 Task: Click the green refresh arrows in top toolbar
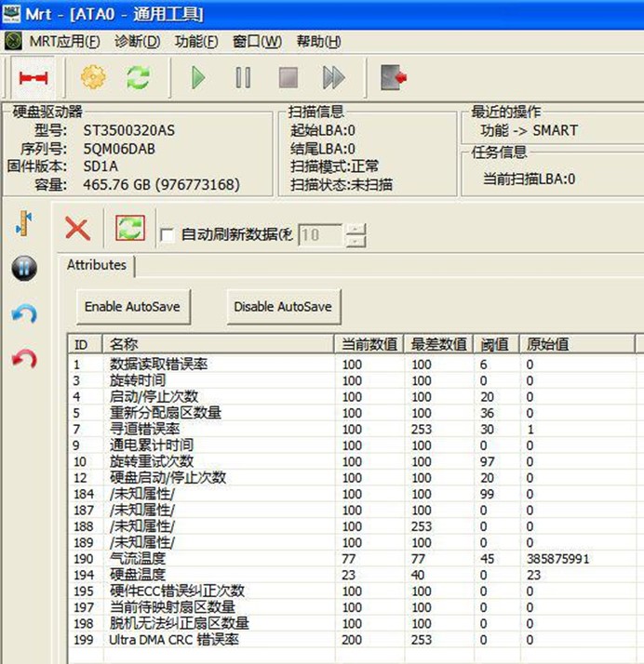pyautogui.click(x=139, y=77)
